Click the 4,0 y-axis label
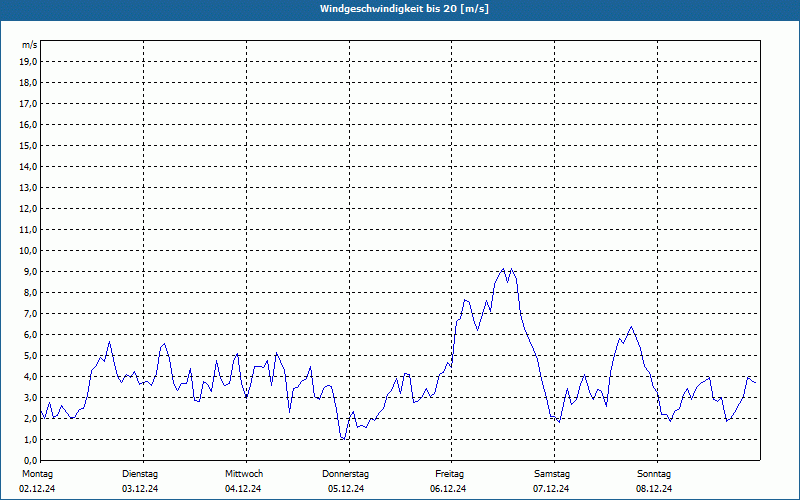The width and height of the screenshot is (800, 500). tap(30, 377)
